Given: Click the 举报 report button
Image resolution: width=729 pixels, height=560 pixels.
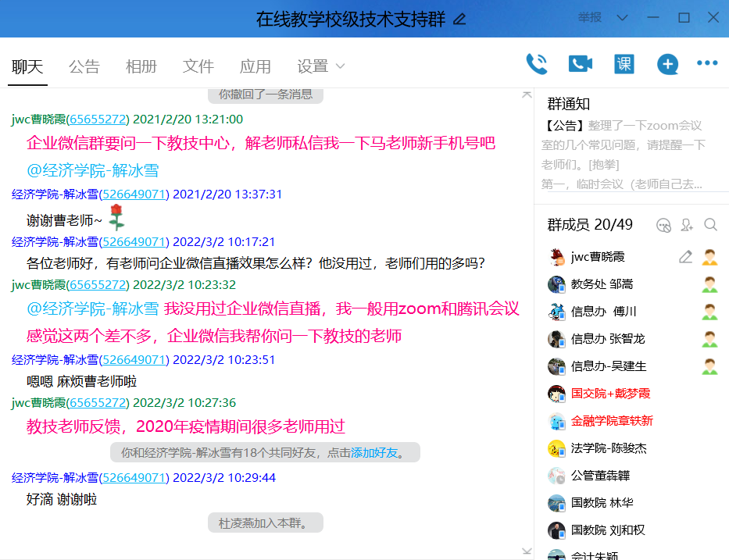Looking at the screenshot, I should [x=590, y=17].
